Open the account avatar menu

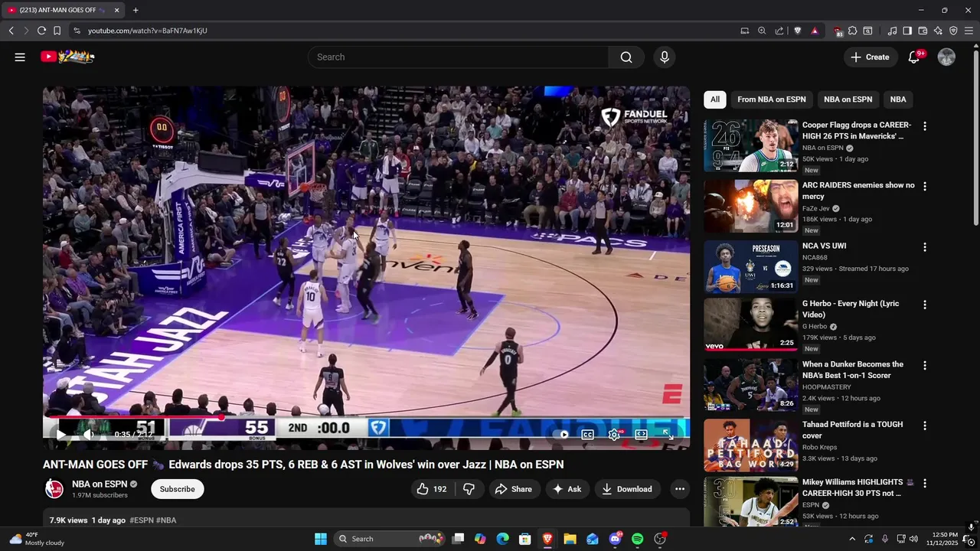coord(946,57)
